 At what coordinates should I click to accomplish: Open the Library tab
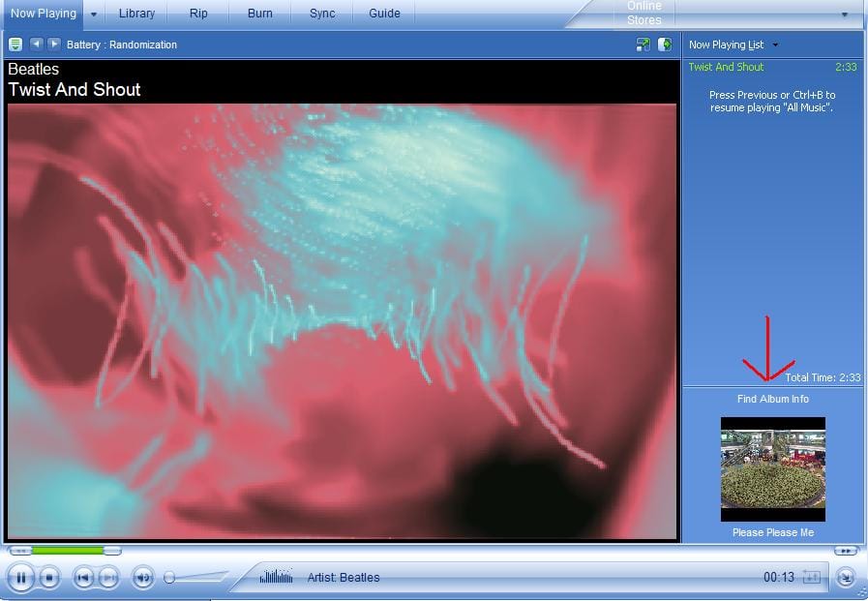coord(136,14)
